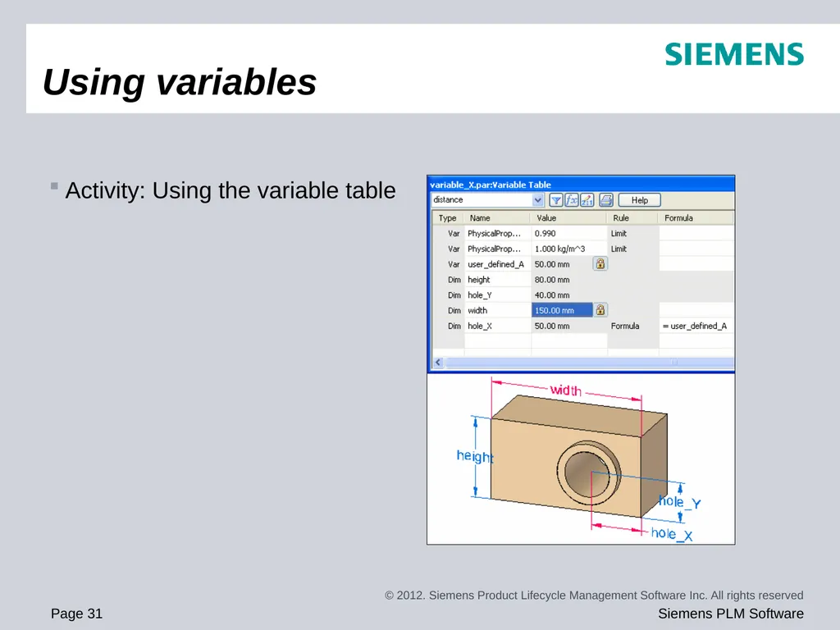
Task: Open the distance unit type dropdown
Action: 537,200
